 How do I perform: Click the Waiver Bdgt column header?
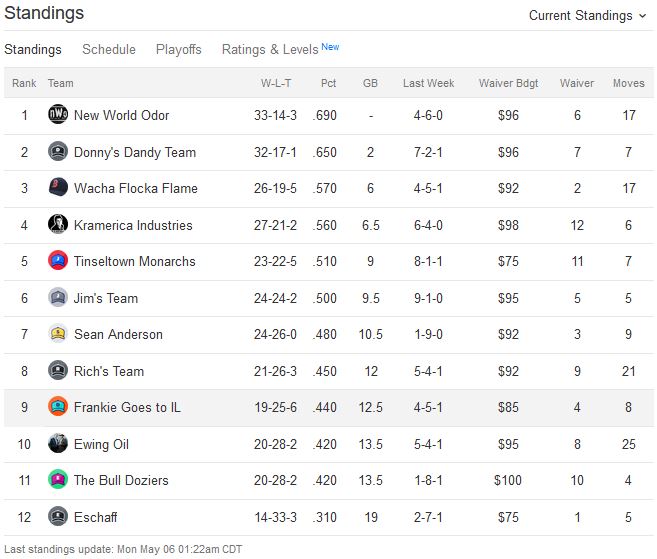click(508, 83)
